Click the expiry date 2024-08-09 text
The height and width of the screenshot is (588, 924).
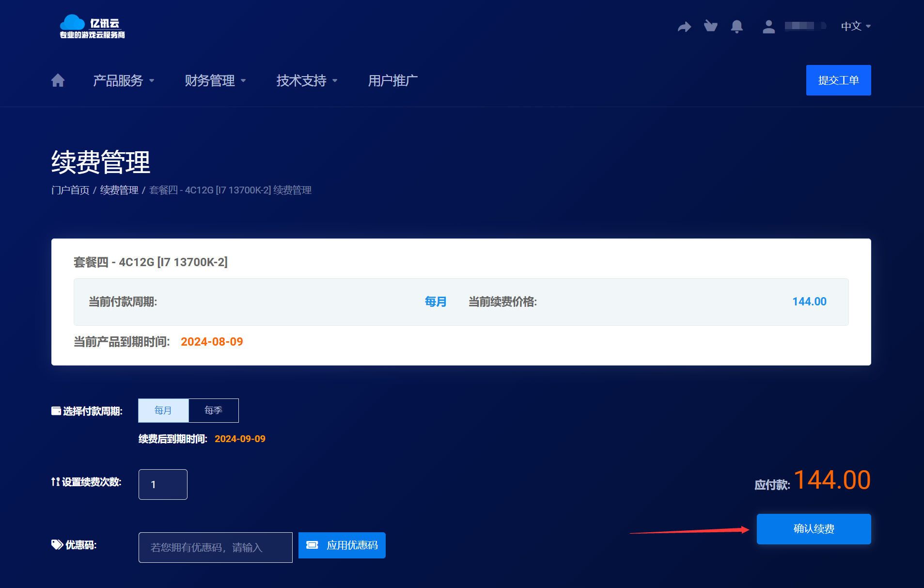[212, 342]
